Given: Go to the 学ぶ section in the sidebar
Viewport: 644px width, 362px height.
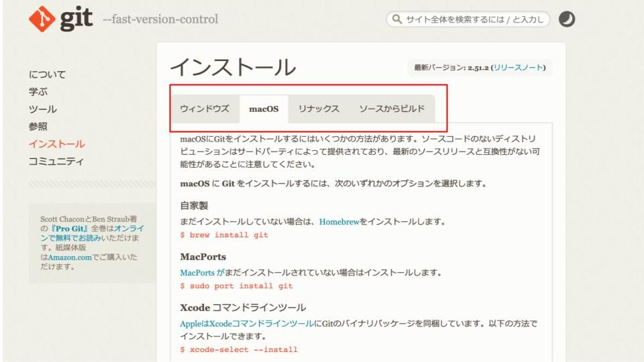Looking at the screenshot, I should tap(38, 91).
